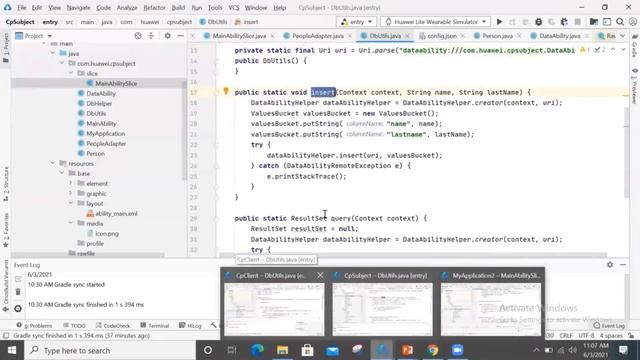This screenshot has width=640, height=360.
Task: Expand the graphic folder
Action: 71,193
